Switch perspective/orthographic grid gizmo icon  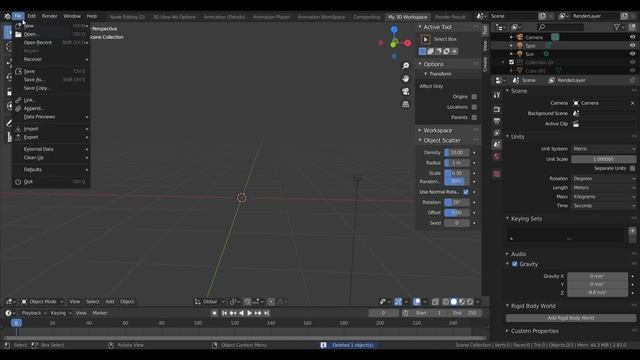(405, 104)
